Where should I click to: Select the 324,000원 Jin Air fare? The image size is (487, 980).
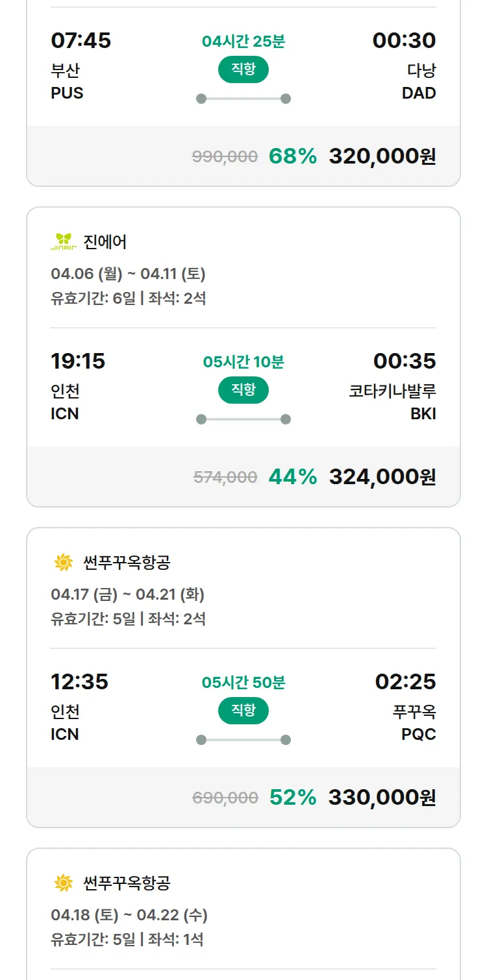[382, 477]
